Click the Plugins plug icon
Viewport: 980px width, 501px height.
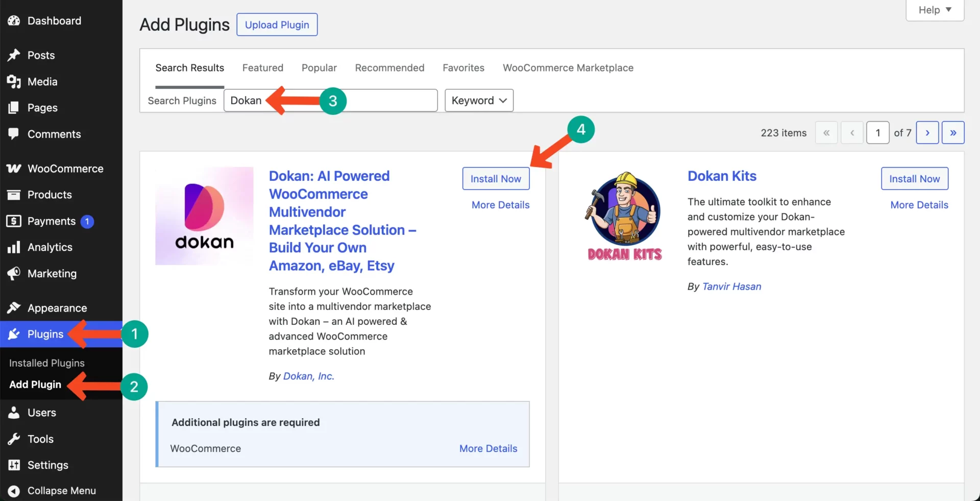[14, 334]
